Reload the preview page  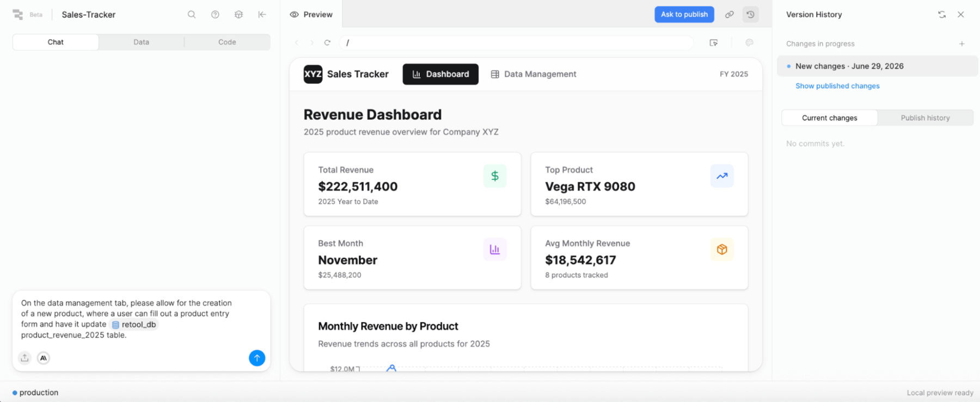tap(327, 42)
